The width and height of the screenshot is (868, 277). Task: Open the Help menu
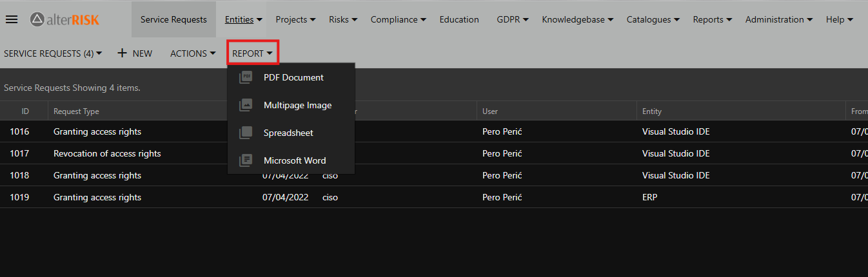pos(839,19)
